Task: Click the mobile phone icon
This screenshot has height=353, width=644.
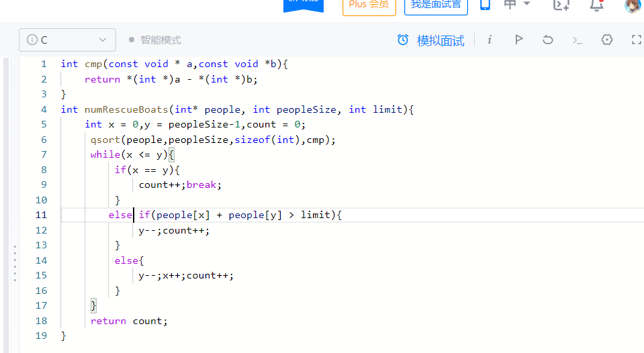Action: pos(485,5)
